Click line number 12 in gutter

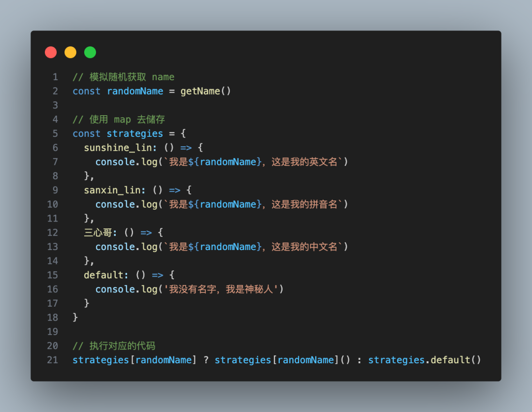point(53,232)
